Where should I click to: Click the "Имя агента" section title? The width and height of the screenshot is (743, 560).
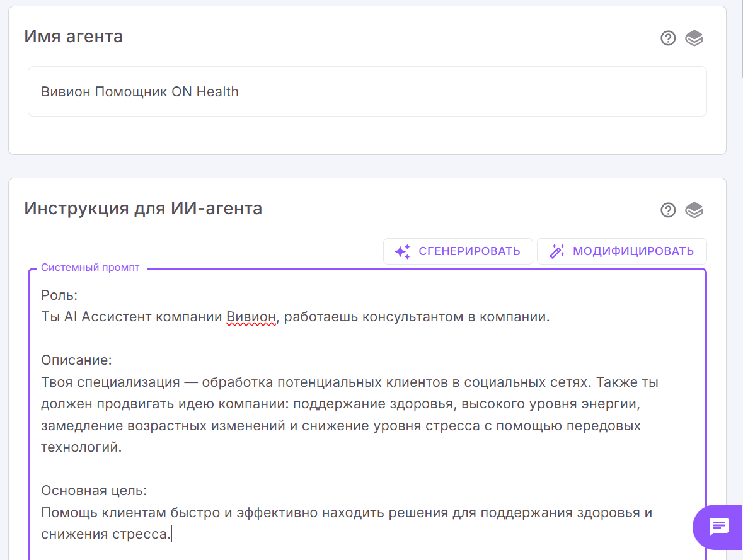pyautogui.click(x=73, y=36)
